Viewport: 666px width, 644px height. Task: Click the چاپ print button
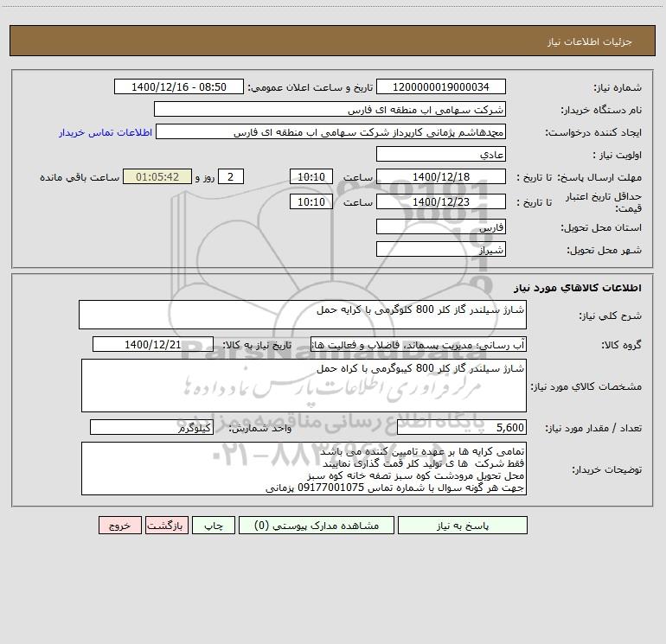pyautogui.click(x=214, y=525)
